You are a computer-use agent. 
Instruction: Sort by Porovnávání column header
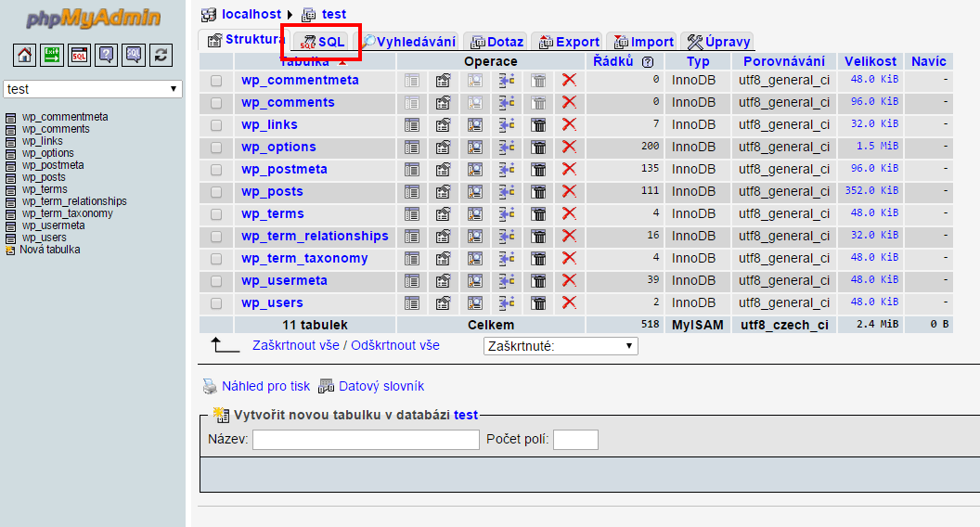(x=784, y=61)
